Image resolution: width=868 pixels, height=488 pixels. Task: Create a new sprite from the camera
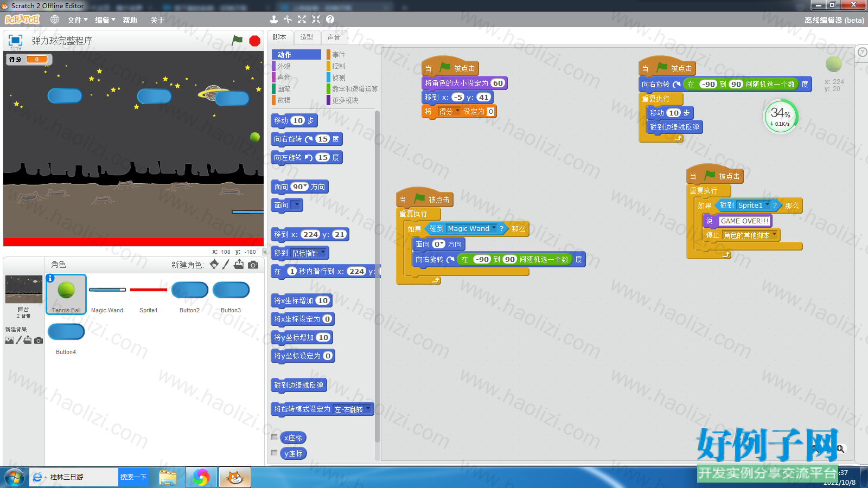pos(253,265)
